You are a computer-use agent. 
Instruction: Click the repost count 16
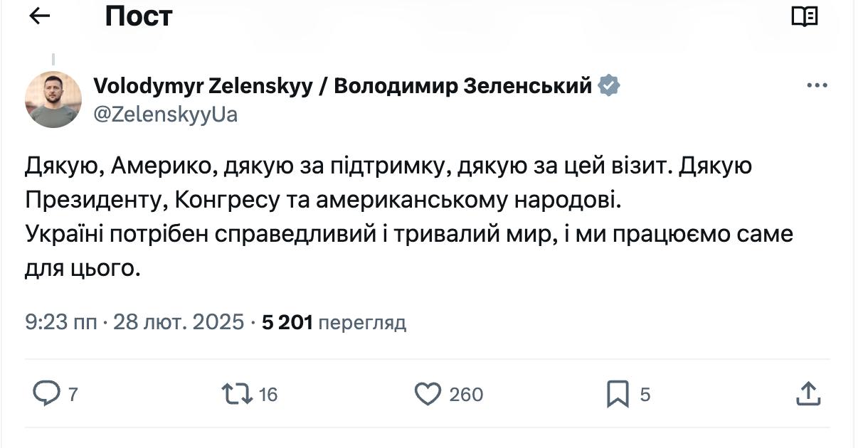[x=268, y=394]
